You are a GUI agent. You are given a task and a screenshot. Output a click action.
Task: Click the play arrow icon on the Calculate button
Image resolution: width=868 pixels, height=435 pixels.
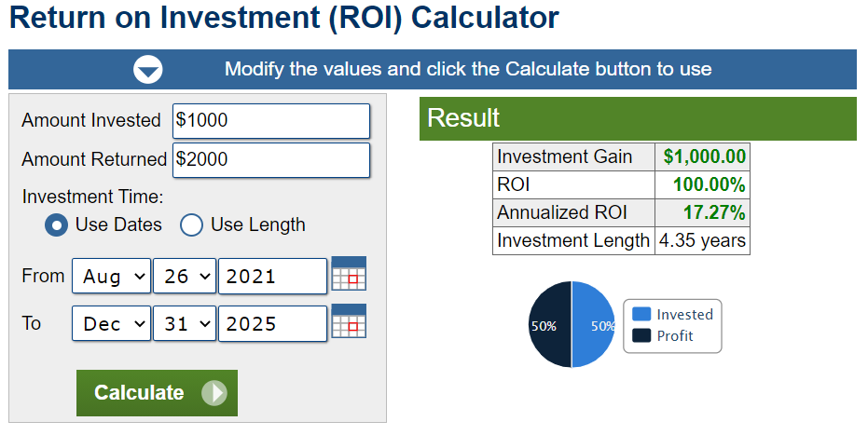[214, 393]
